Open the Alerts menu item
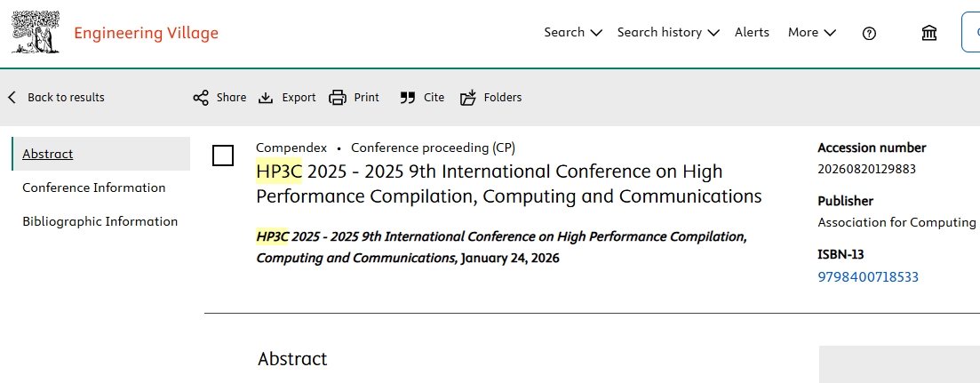980x383 pixels. coord(752,33)
